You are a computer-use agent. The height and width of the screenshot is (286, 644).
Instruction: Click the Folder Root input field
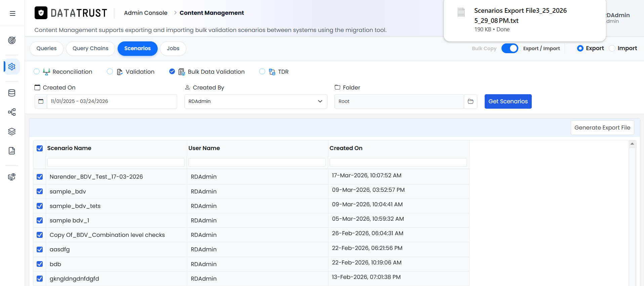coord(399,101)
